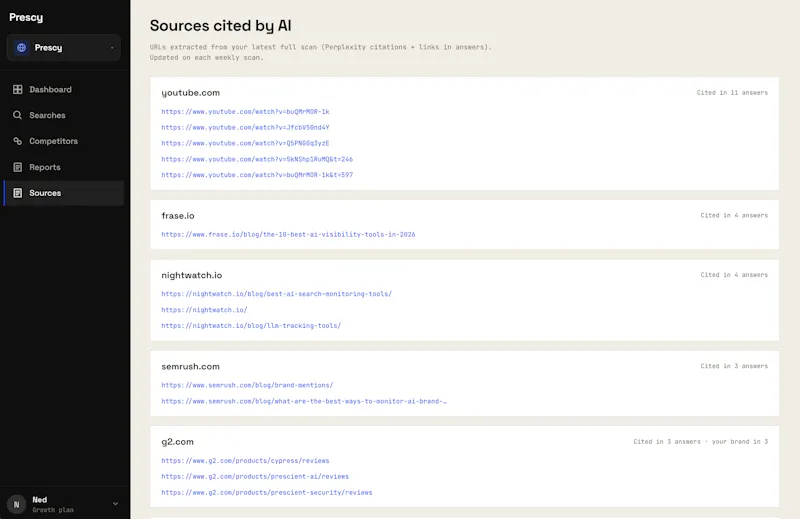Click the 'Growth plan' label

point(53,510)
